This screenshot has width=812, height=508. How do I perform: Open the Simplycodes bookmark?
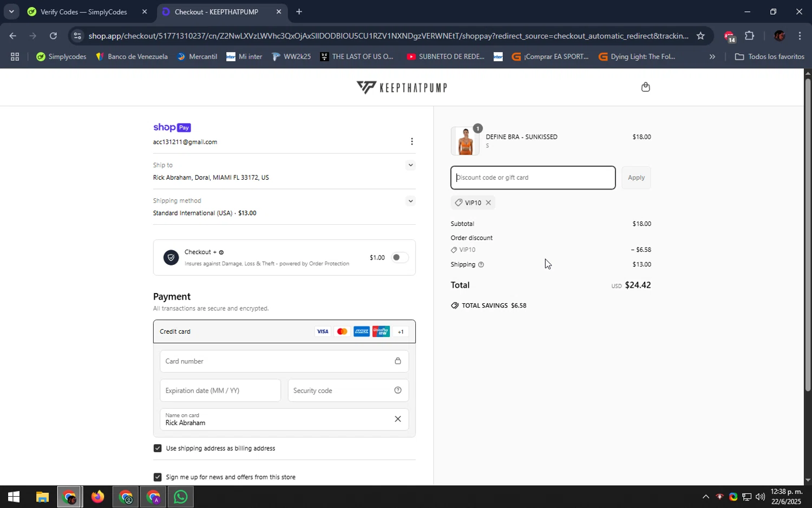coord(61,56)
